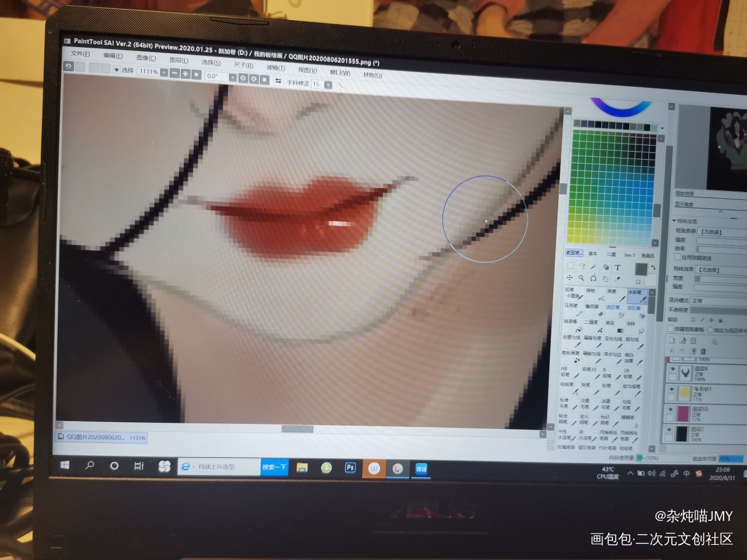
Task: Open the zoom percentage 1131% dropdown
Action: pyautogui.click(x=164, y=73)
